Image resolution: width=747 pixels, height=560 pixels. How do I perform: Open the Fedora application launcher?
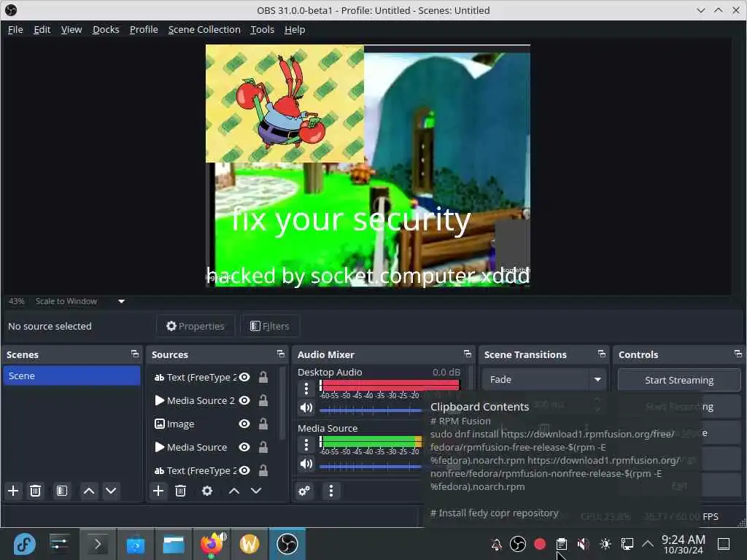[24, 544]
